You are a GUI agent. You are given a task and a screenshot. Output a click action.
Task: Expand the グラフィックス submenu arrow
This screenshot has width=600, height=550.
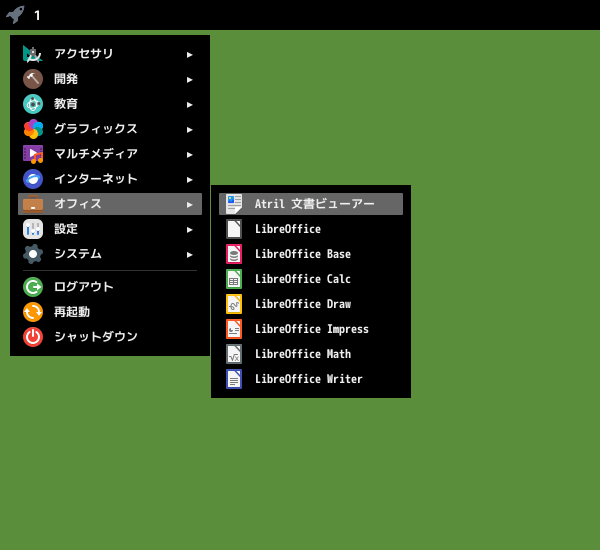(189, 130)
